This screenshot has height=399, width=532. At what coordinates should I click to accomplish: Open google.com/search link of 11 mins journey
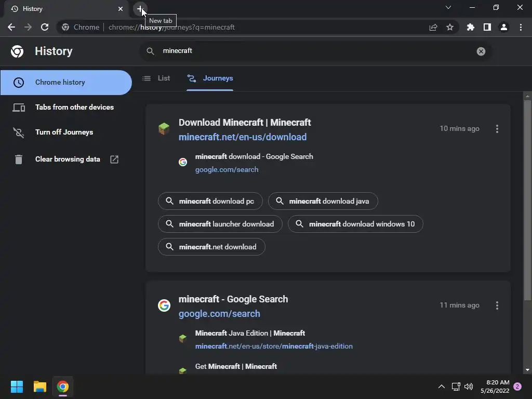220,314
